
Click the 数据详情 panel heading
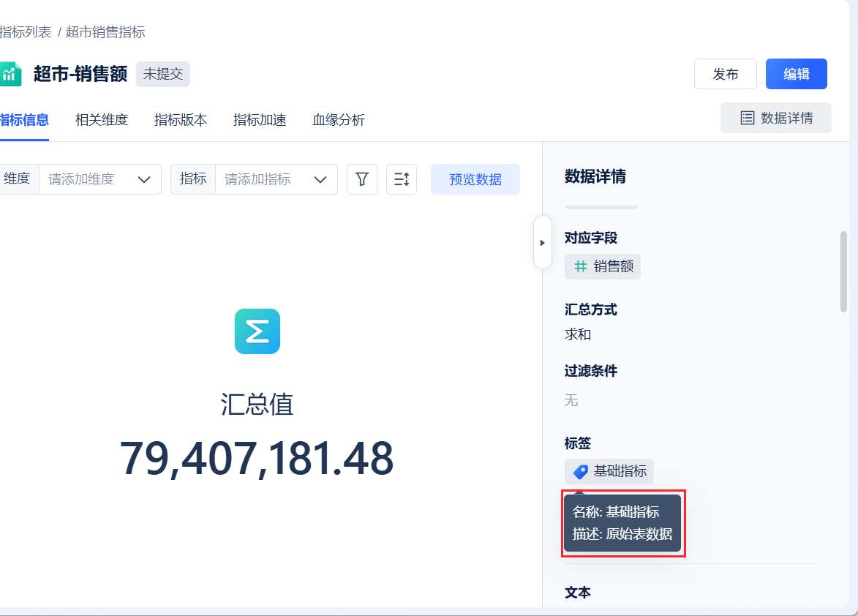(x=595, y=176)
